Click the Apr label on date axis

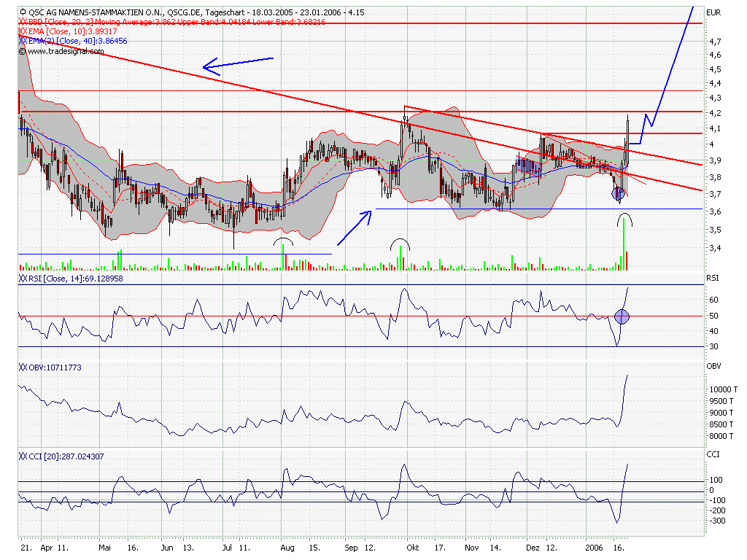click(x=46, y=548)
